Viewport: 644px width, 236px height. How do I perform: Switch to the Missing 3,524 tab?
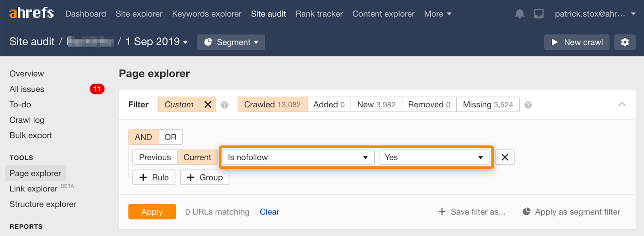(488, 105)
